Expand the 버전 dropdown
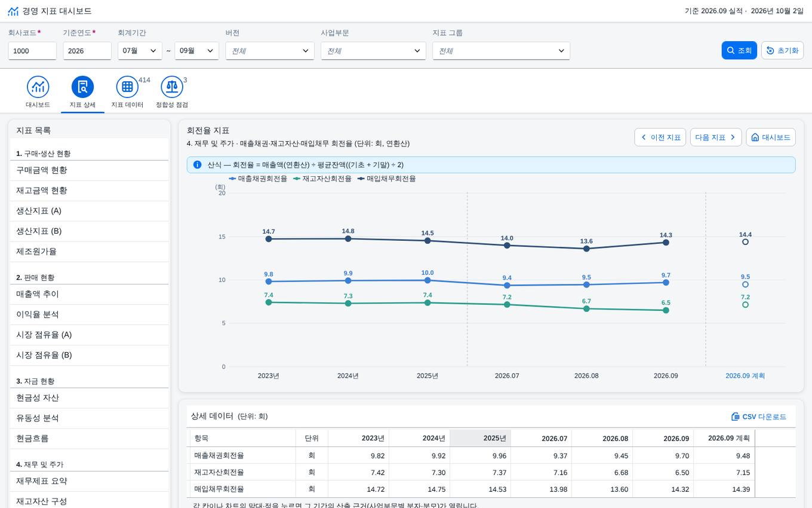 pyautogui.click(x=270, y=51)
